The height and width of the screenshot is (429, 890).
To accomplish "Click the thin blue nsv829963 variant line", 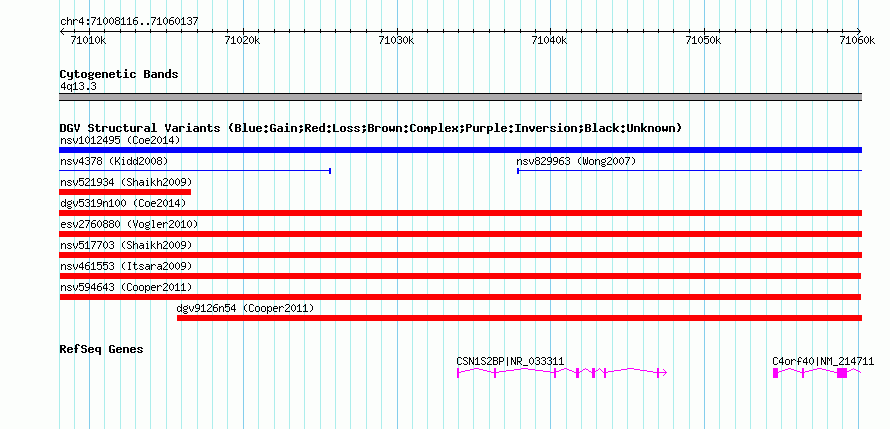I will [x=690, y=171].
